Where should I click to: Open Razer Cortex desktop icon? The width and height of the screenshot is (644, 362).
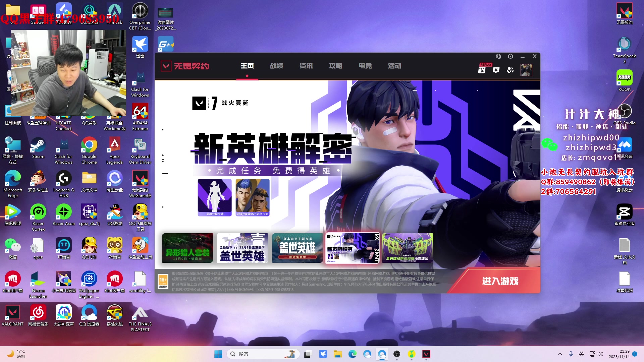click(x=38, y=217)
